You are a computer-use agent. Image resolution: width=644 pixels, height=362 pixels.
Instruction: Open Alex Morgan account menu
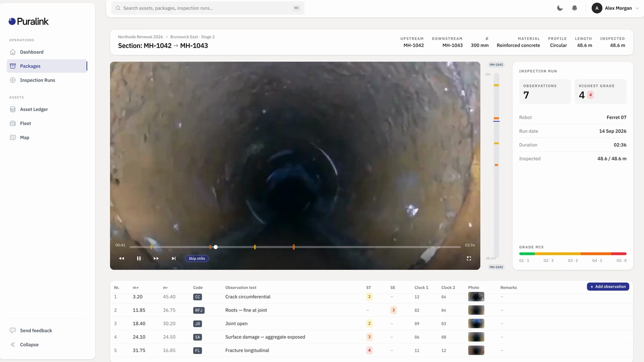pyautogui.click(x=615, y=8)
